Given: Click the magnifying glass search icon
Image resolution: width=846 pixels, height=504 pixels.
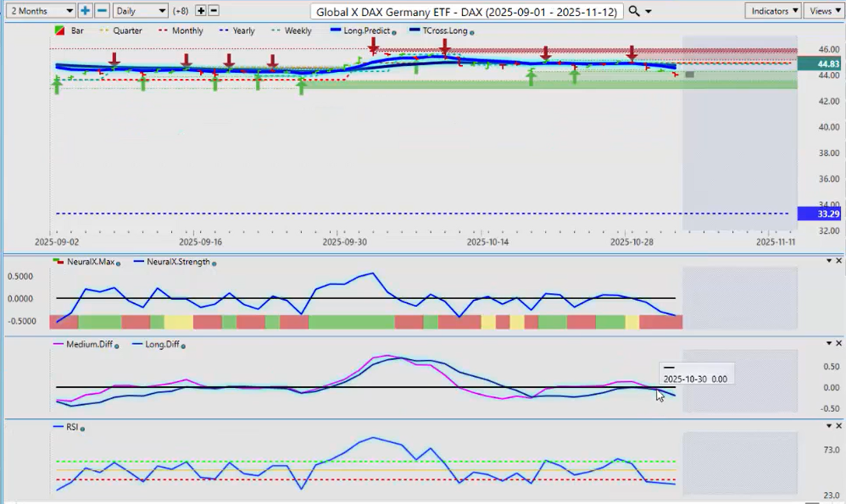Looking at the screenshot, I should click(634, 11).
